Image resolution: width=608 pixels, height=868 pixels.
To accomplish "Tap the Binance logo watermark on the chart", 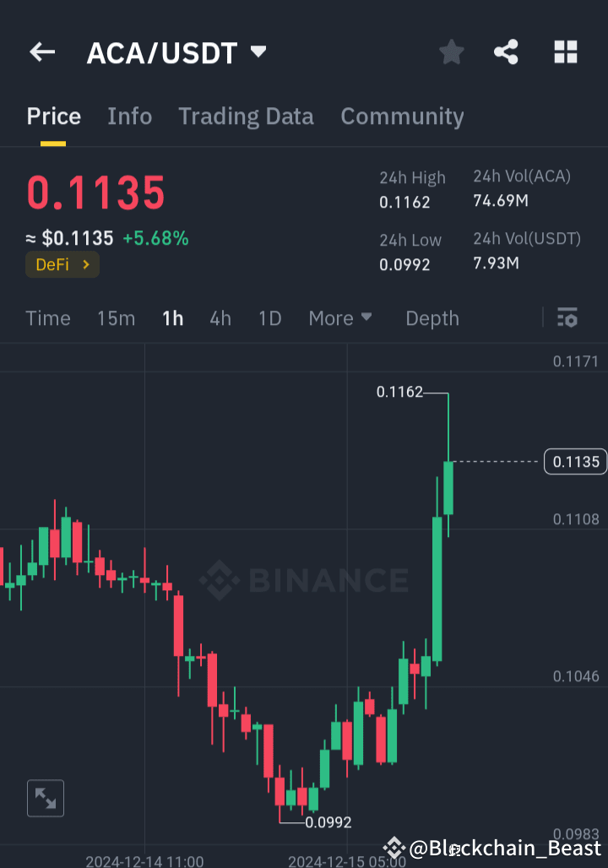I will pos(304,580).
